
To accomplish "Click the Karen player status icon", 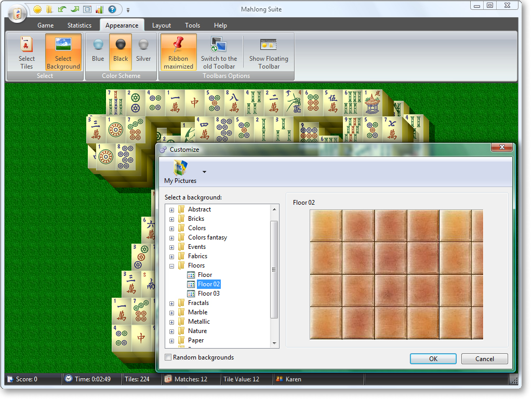I will 279,379.
